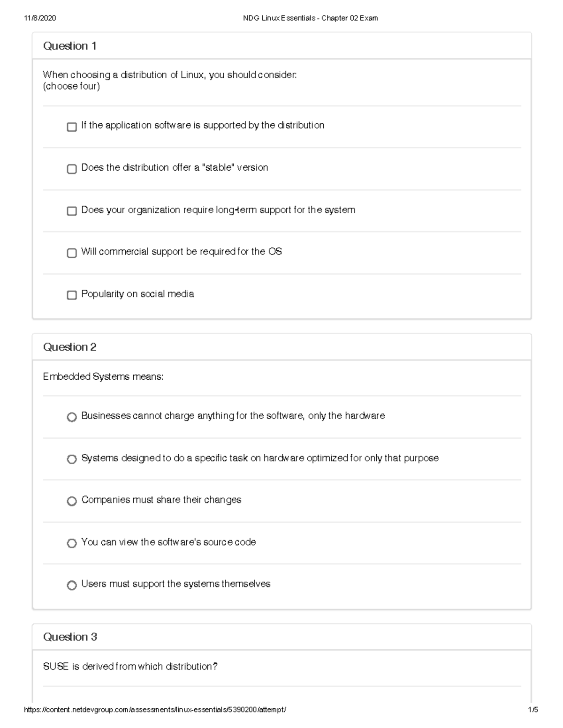Click the 1/5 page number indicator
The image size is (563, 728).
click(533, 710)
